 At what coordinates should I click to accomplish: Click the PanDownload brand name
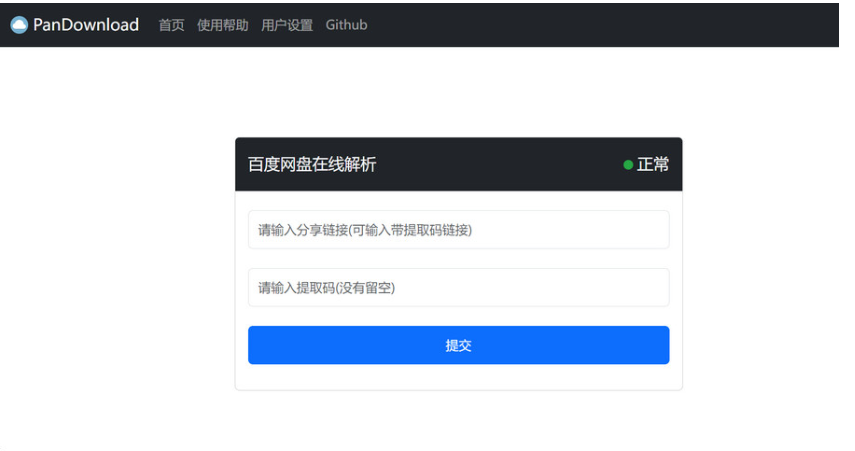[86, 25]
